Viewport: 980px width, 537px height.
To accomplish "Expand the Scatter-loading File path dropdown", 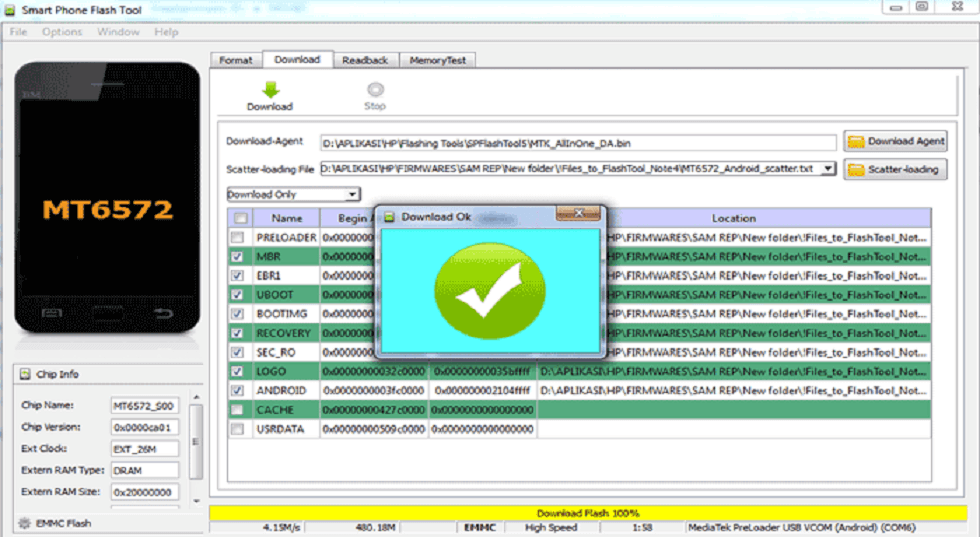I will coord(827,169).
